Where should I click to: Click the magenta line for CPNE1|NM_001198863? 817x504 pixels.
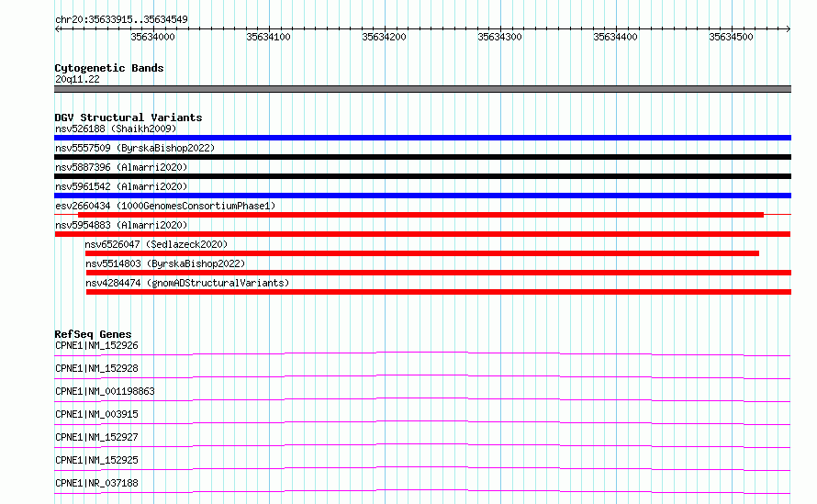tap(422, 399)
